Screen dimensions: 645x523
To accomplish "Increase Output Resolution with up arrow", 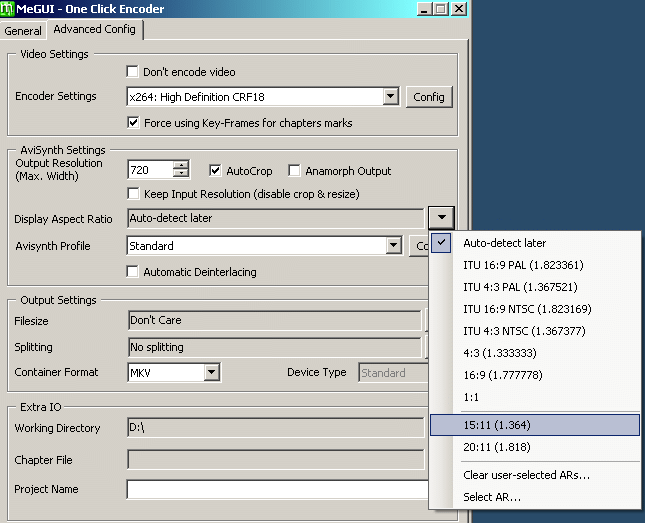I will (x=181, y=165).
